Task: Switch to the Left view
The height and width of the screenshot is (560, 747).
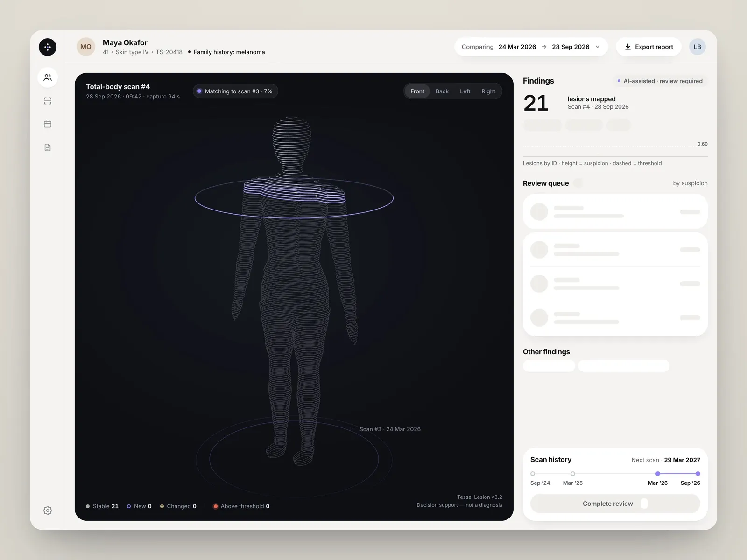Action: 465,91
